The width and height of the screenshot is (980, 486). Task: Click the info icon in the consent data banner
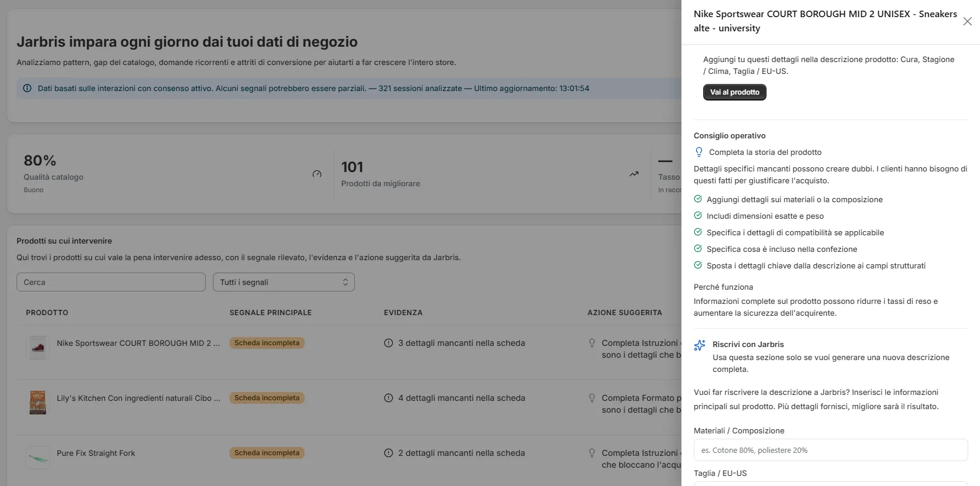coord(27,88)
